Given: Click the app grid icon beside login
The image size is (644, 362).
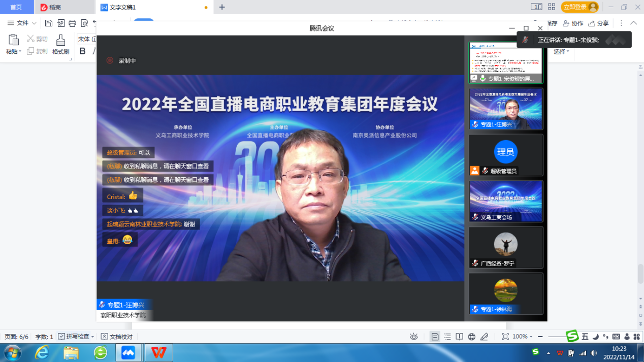Looking at the screenshot, I should click(x=552, y=7).
